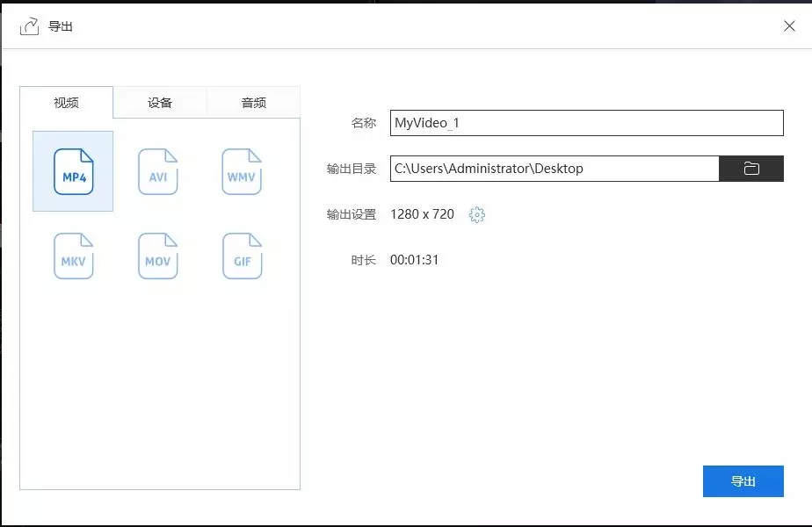Viewport: 812px width, 527px height.
Task: Close the 导出 dialog
Action: tap(789, 25)
